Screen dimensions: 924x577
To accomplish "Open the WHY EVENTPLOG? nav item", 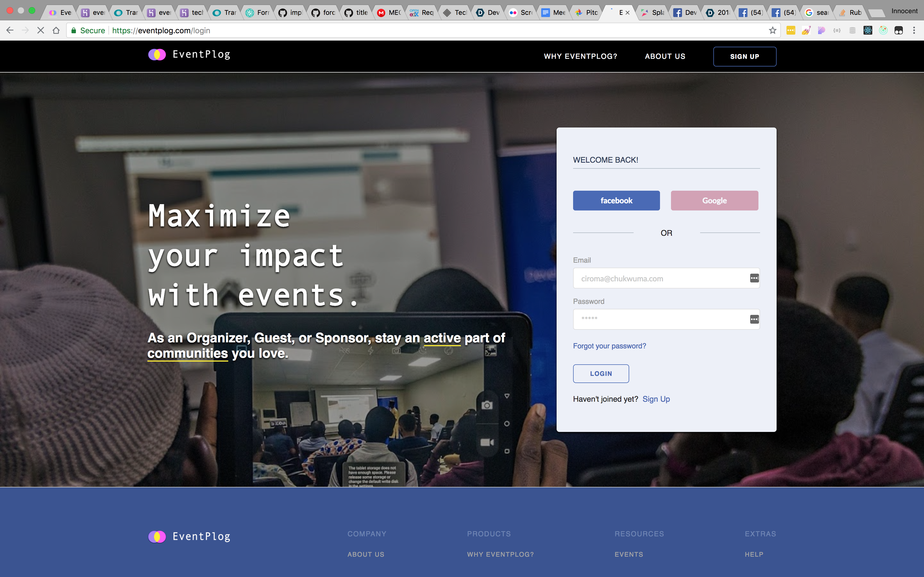I will pyautogui.click(x=580, y=57).
